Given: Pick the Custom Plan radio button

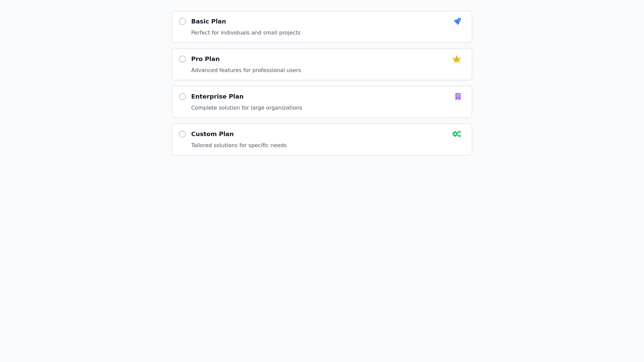Looking at the screenshot, I should [182, 134].
